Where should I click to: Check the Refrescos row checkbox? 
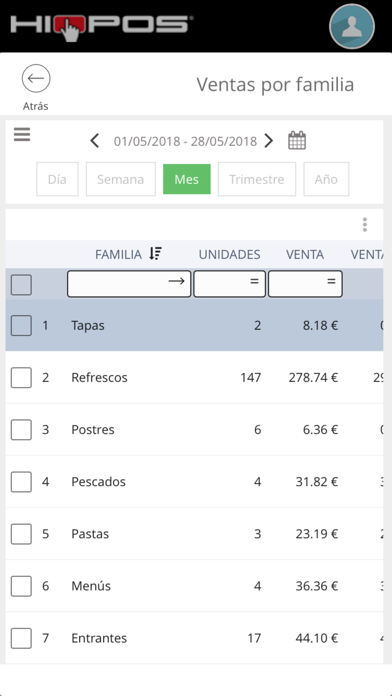(x=21, y=378)
